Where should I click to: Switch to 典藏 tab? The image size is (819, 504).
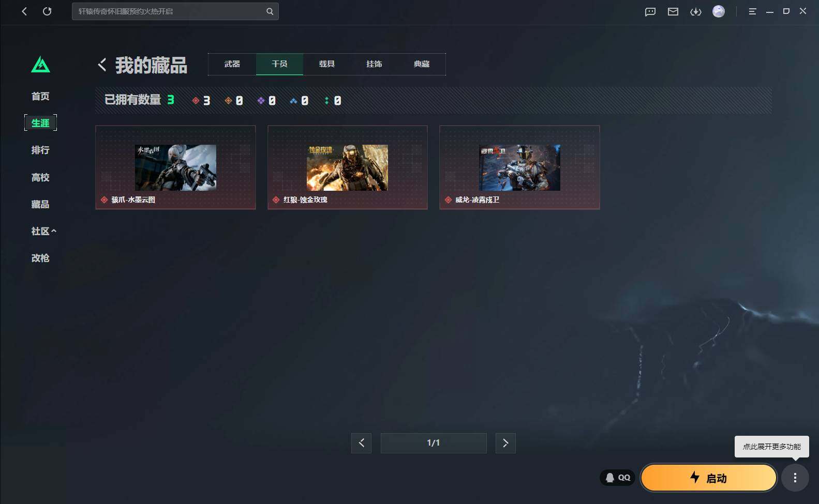click(422, 64)
